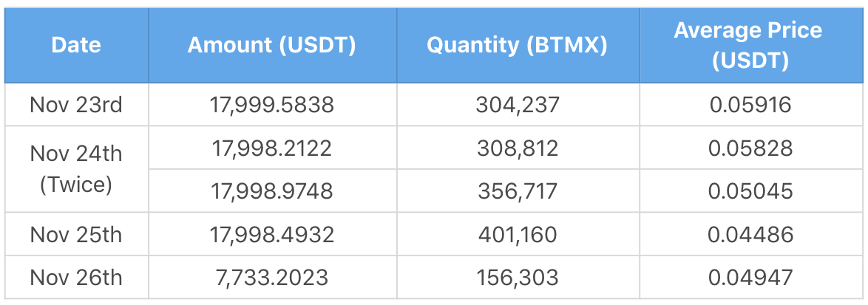
Task: Select amount cell 7,733.2023
Action: click(272, 278)
